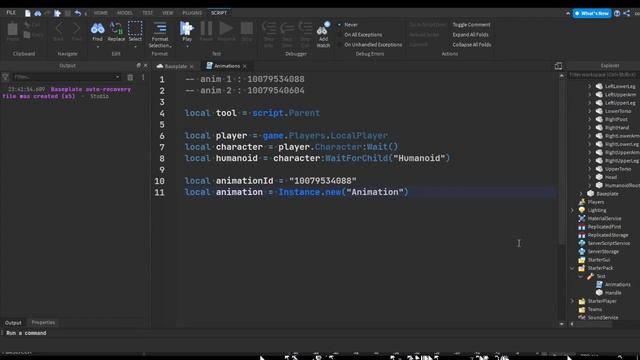Click the Step Into debugger icon
Image resolution: width=640 pixels, height=360 pixels.
(269, 29)
